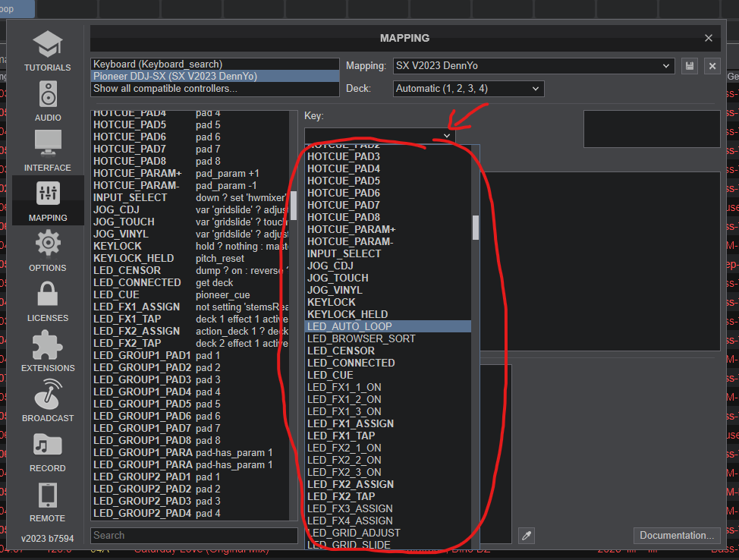This screenshot has width=739, height=560.
Task: Close the Mapping settings window
Action: [709, 38]
